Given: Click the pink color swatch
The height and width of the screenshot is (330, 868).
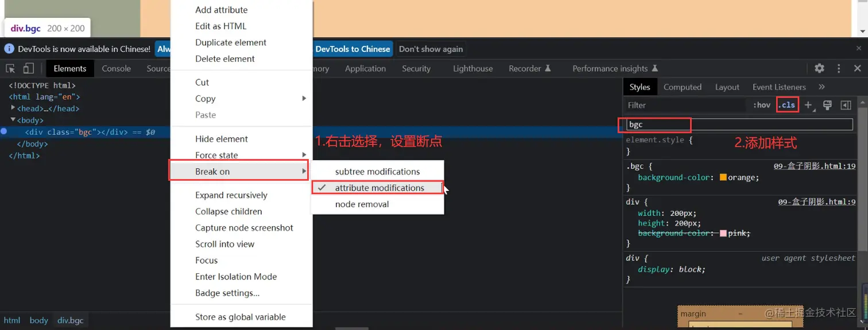Looking at the screenshot, I should coord(723,233).
